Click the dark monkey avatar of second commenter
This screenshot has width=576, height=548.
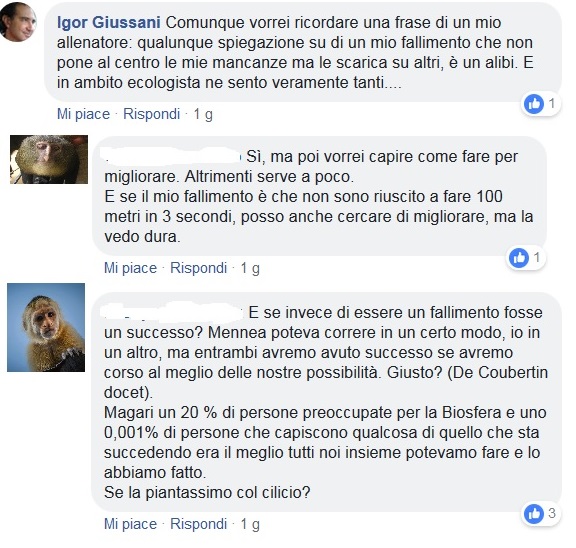click(x=49, y=159)
